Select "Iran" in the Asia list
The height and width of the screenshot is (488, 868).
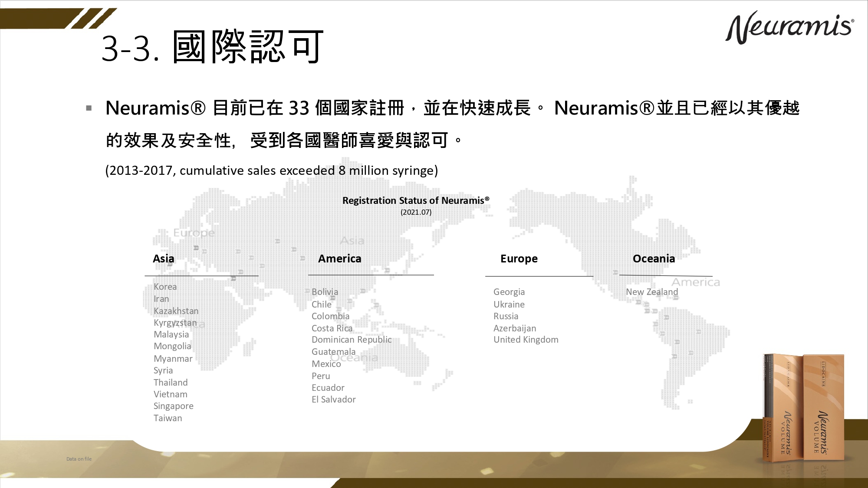tap(161, 299)
